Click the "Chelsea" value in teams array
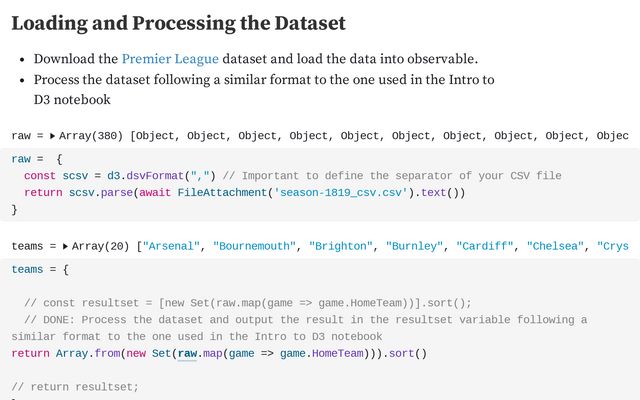Screen dimensions: 640x400 tap(555, 247)
